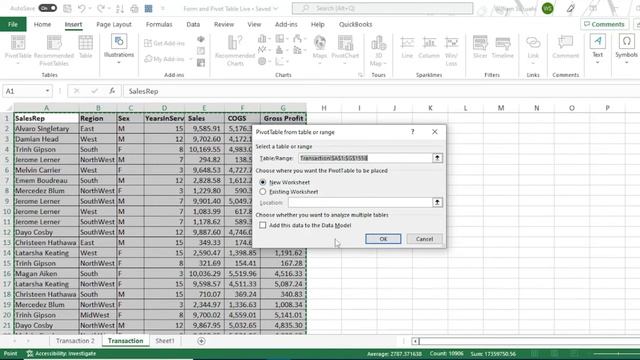Image resolution: width=640 pixels, height=360 pixels.
Task: Click in the Search box
Action: 382,8
